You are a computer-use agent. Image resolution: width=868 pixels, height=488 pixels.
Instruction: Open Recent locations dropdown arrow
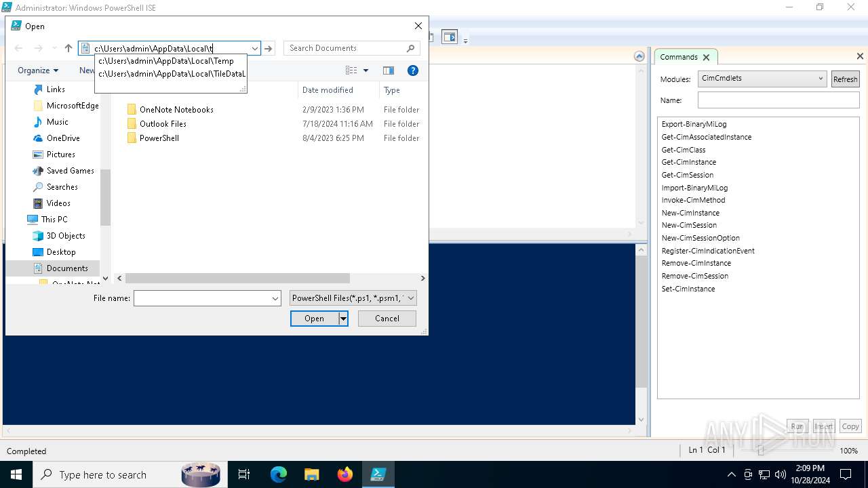click(54, 48)
